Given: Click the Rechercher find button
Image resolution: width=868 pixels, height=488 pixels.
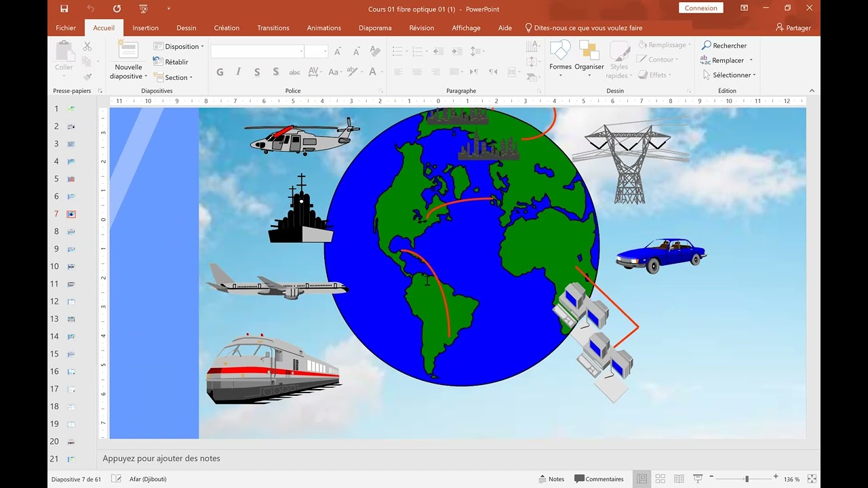Looking at the screenshot, I should 724,45.
